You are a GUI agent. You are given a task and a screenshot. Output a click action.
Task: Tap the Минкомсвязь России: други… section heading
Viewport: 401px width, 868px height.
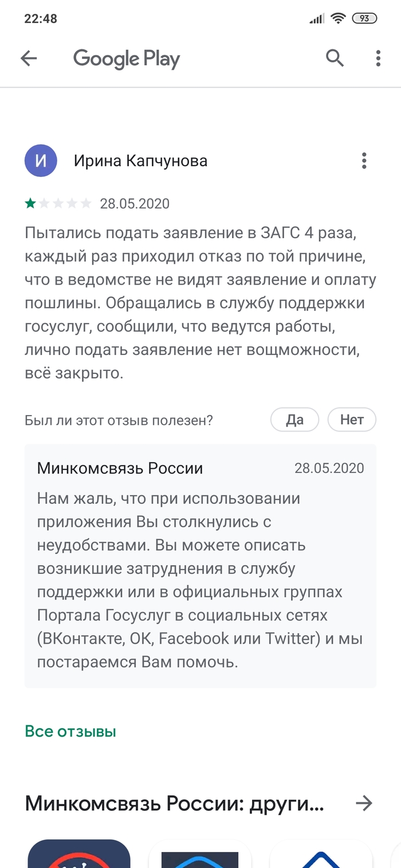(174, 804)
